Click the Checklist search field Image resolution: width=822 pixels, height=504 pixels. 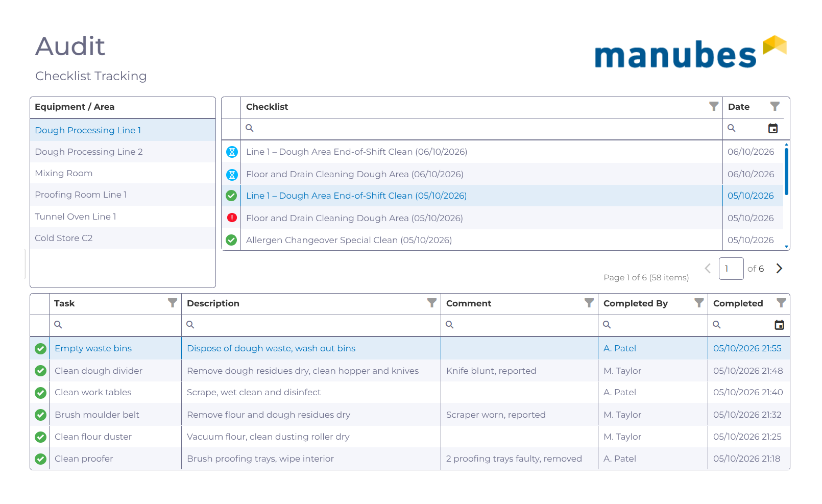point(481,129)
